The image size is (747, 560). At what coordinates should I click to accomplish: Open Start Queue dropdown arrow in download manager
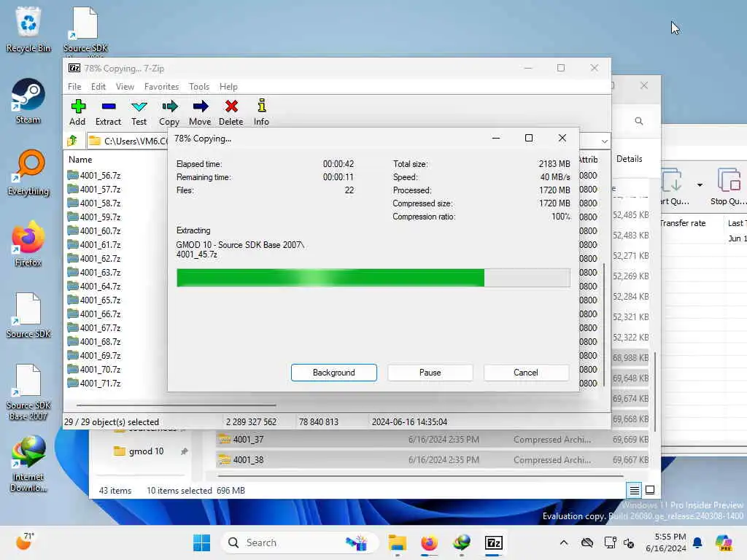(x=700, y=184)
